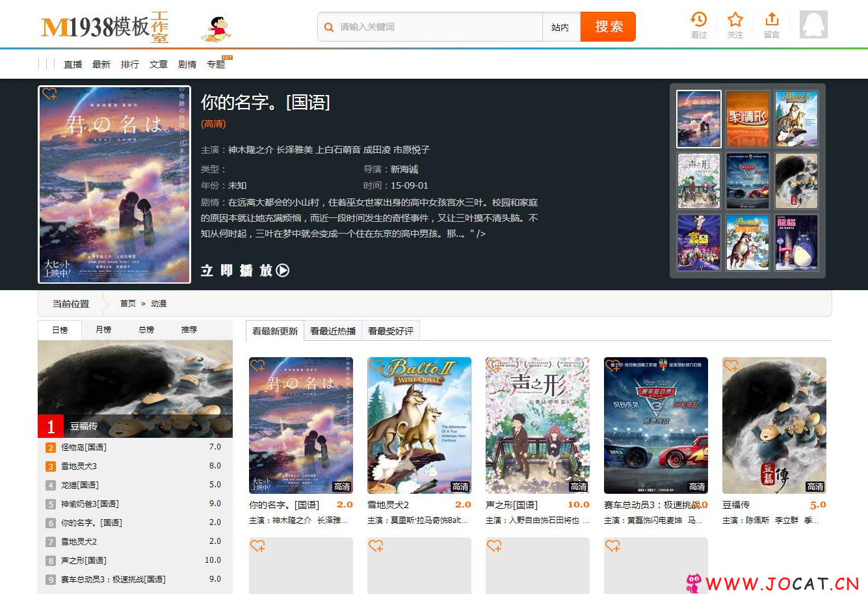Select Cars 3 thumbnail in featured grid
The width and height of the screenshot is (868, 594).
point(748,181)
